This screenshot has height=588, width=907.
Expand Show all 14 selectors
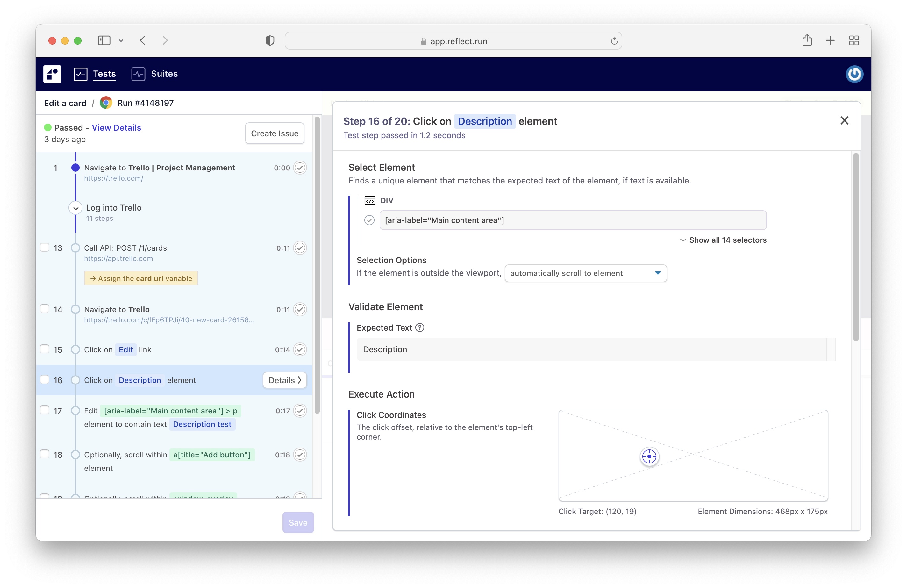click(723, 240)
